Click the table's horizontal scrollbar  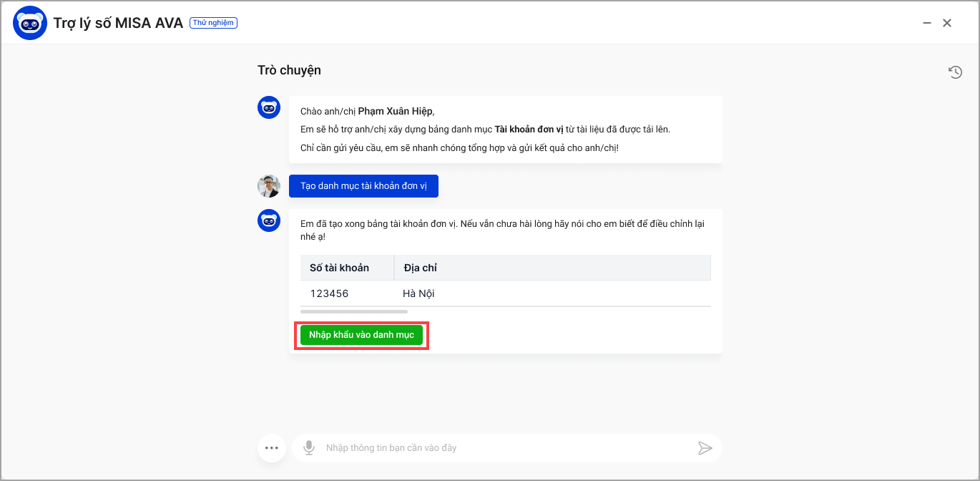354,312
